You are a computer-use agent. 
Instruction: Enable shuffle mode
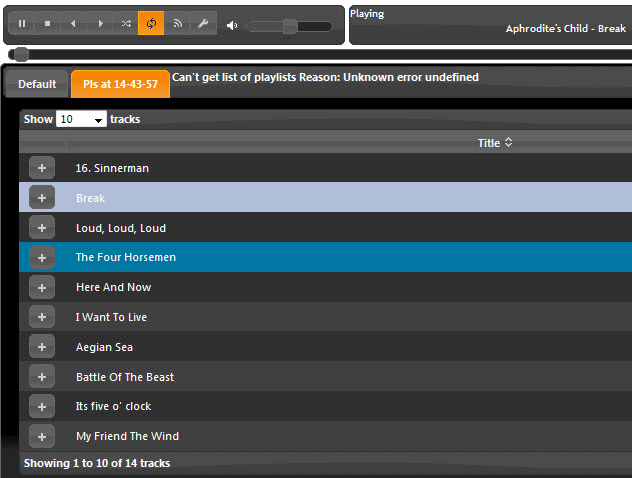[x=125, y=23]
